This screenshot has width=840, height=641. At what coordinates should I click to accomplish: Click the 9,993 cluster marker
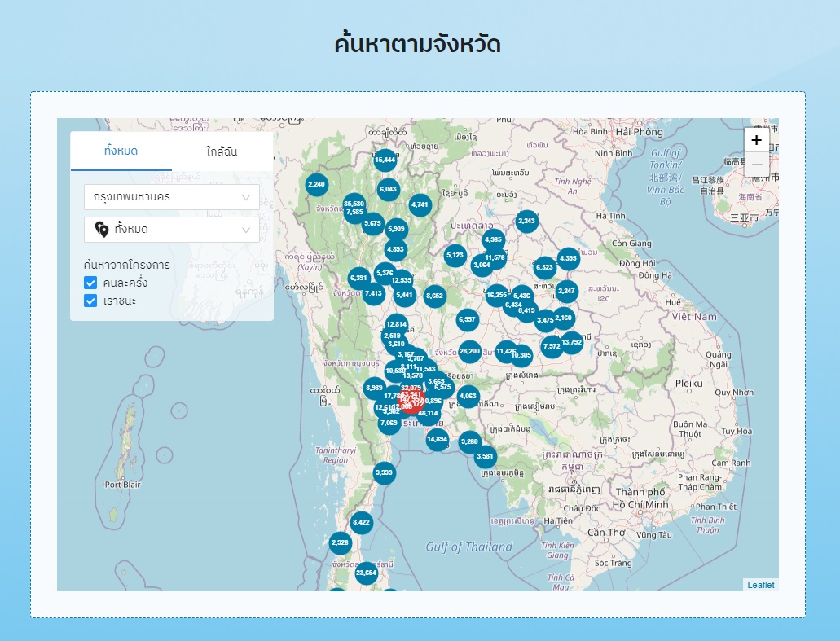pyautogui.click(x=385, y=472)
